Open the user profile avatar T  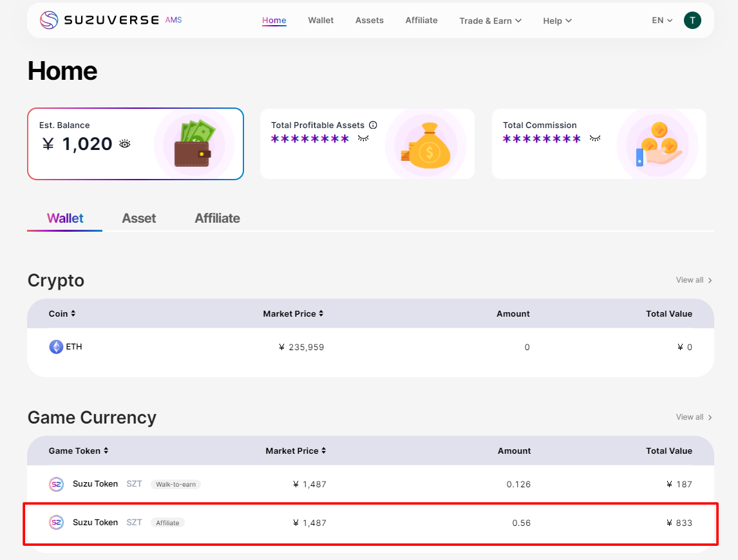(x=692, y=21)
